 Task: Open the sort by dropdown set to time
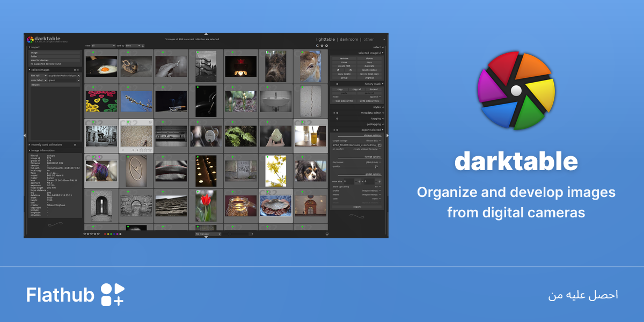(133, 46)
